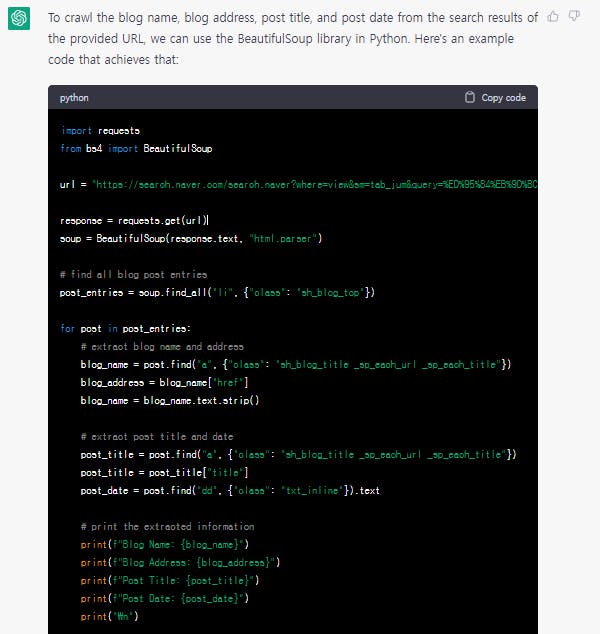Screen dimensions: 600x634
Task: Click the 'post_date = post.find' line
Action: click(x=230, y=490)
